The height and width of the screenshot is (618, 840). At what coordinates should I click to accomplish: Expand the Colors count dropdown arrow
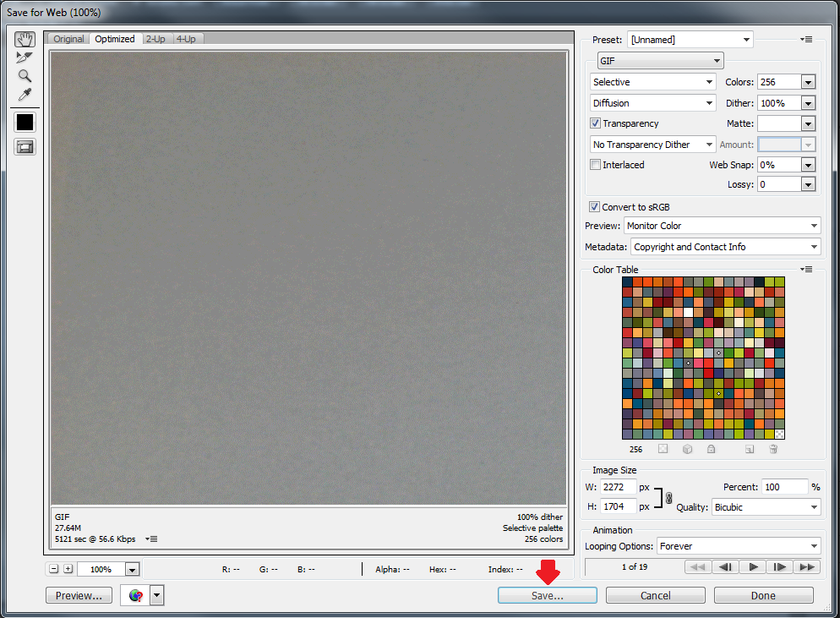point(809,82)
